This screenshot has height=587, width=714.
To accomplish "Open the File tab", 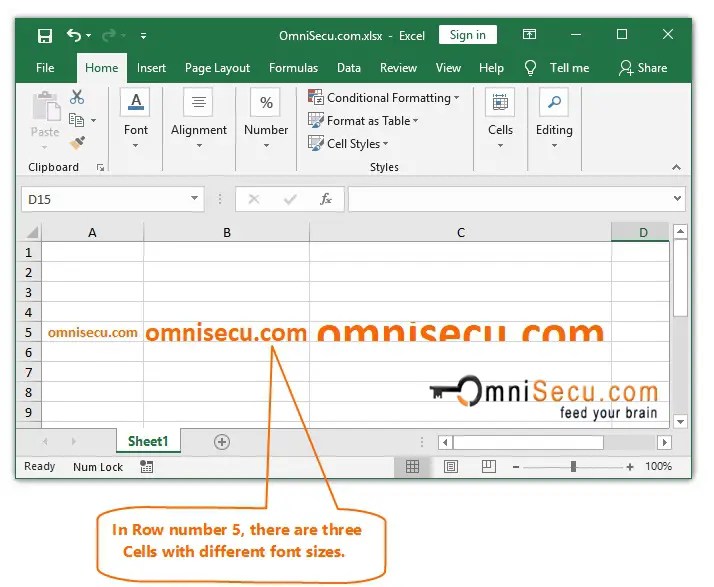I will 45,68.
